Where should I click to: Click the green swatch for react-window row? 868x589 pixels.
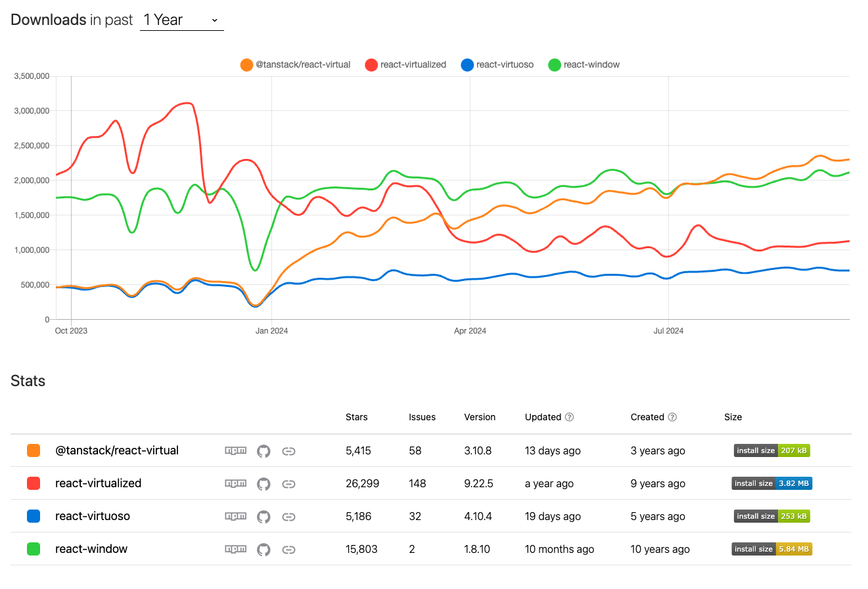34,549
